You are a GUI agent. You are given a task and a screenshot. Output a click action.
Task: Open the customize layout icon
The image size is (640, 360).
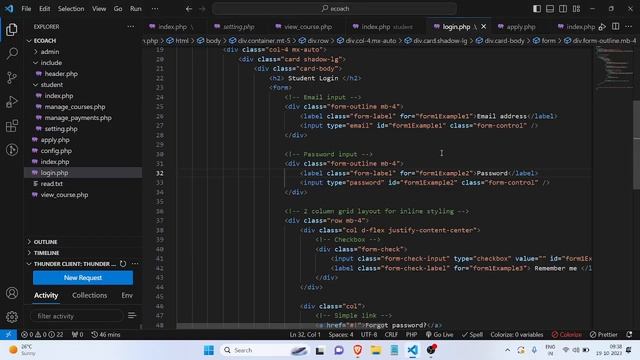tap(576, 9)
